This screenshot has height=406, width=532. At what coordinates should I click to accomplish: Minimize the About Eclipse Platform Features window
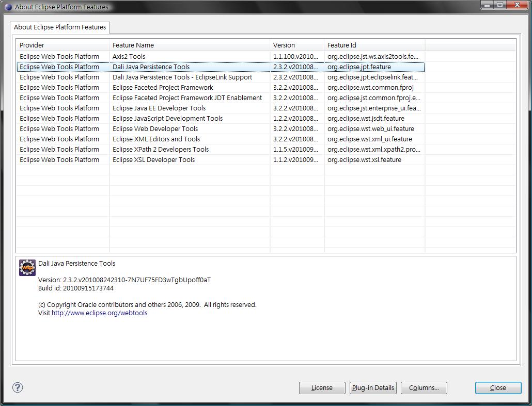coord(487,5)
